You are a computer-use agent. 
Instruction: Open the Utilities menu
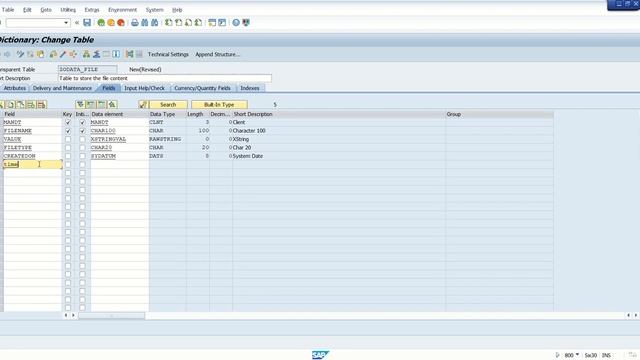[x=68, y=10]
